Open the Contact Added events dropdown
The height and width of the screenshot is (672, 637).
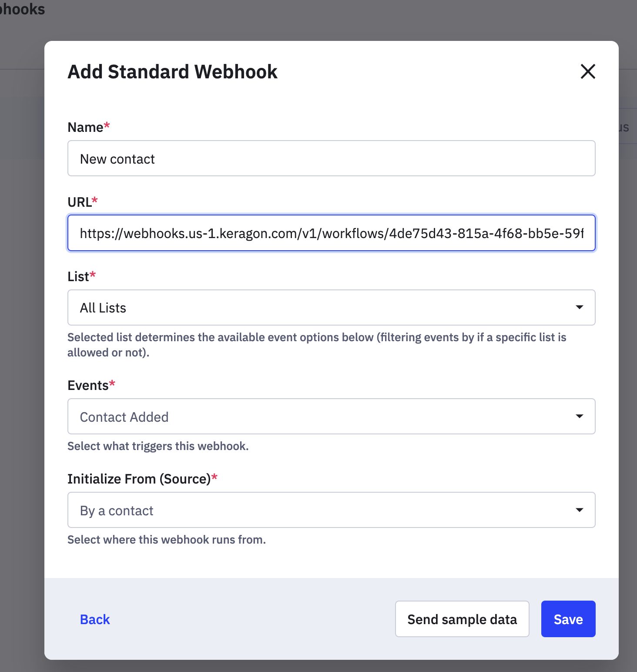point(332,417)
